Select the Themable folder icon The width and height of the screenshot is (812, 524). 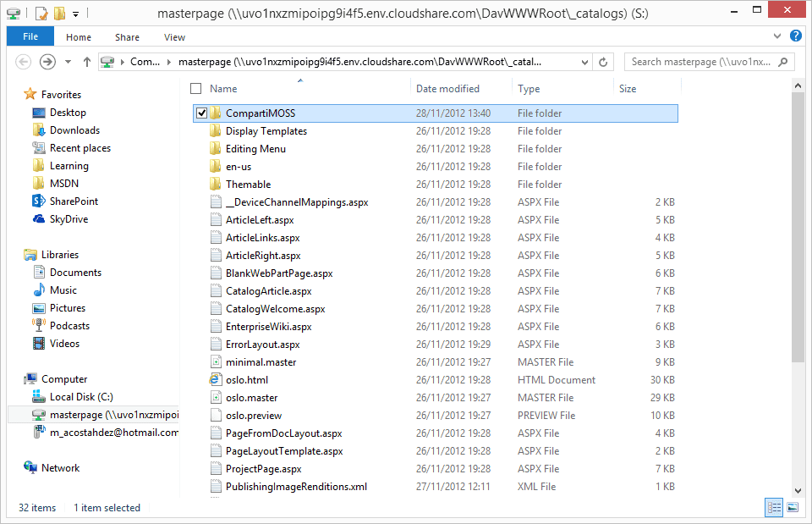coord(216,184)
